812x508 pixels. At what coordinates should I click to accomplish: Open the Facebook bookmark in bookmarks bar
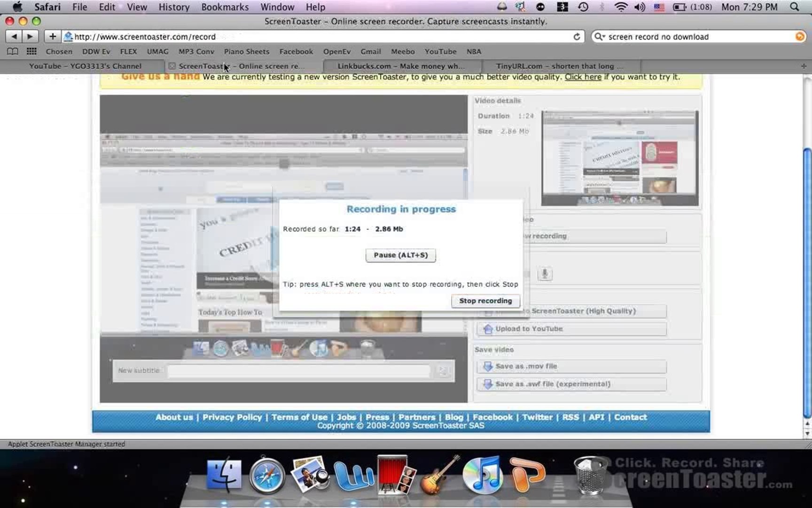click(x=296, y=52)
